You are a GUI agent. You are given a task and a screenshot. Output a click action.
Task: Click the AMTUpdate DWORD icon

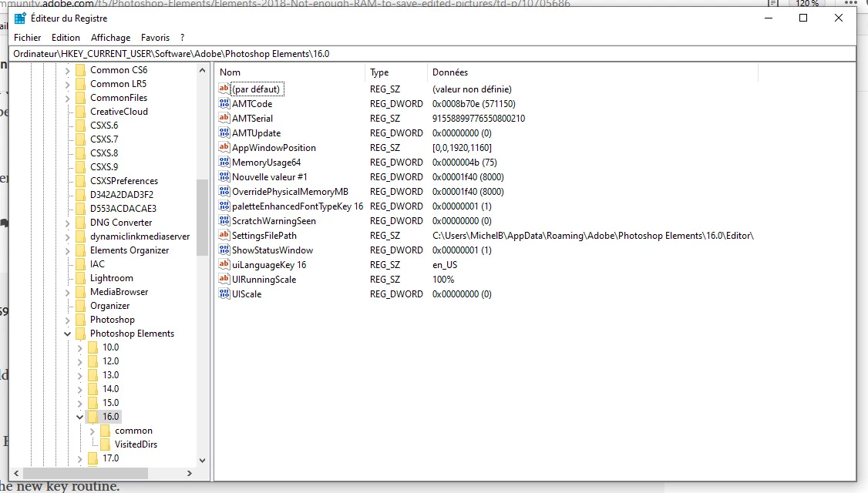(x=224, y=132)
